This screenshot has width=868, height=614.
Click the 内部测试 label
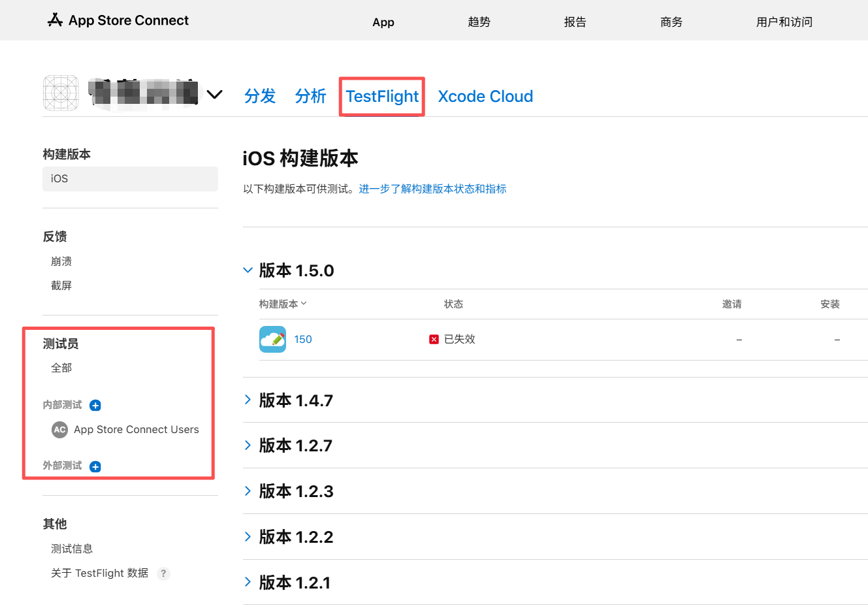(62, 405)
